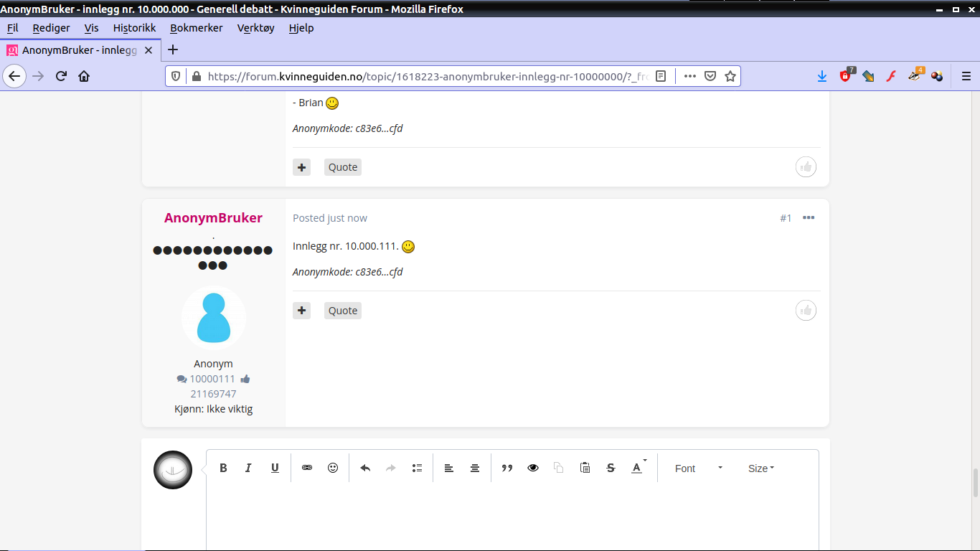Bookmark this page with the star
Viewport: 980px width, 551px height.
tap(730, 76)
